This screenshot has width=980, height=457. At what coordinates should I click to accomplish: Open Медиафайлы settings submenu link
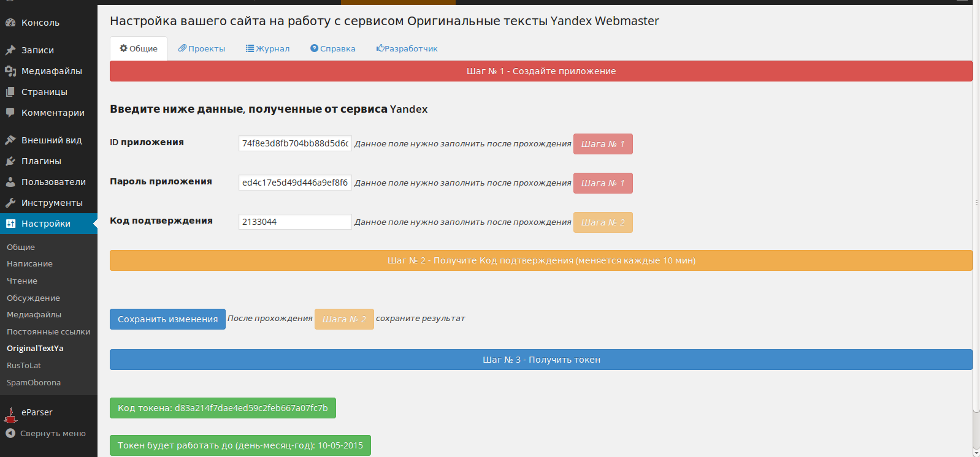click(x=34, y=314)
